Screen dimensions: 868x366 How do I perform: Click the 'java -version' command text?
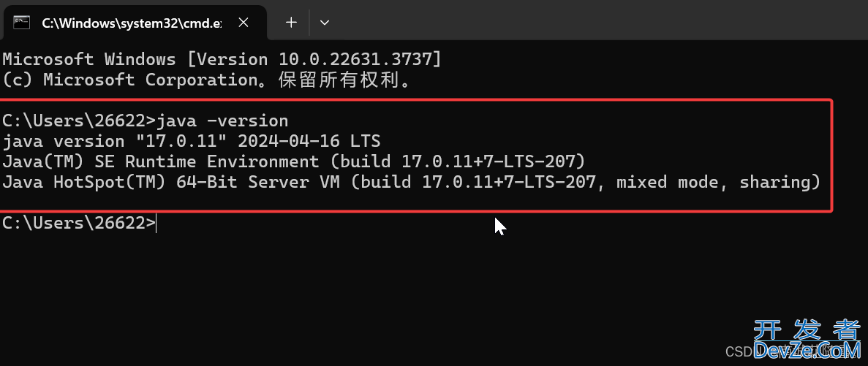(x=222, y=121)
